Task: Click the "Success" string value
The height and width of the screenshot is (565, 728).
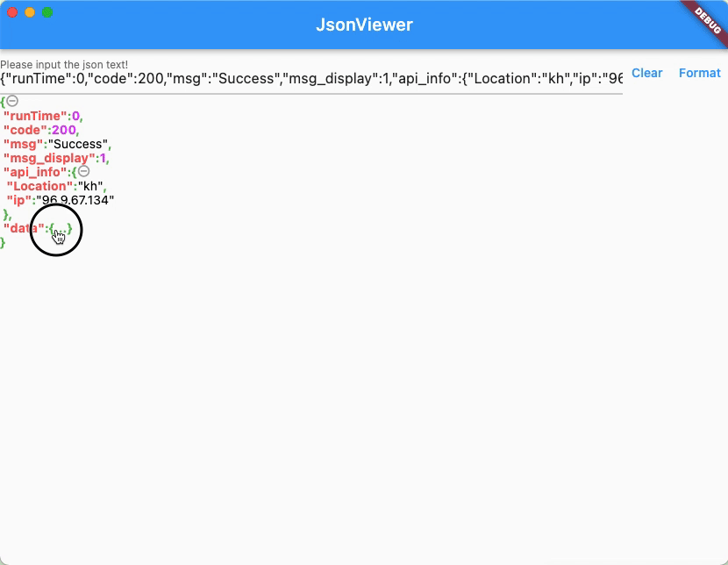Action: [78, 144]
